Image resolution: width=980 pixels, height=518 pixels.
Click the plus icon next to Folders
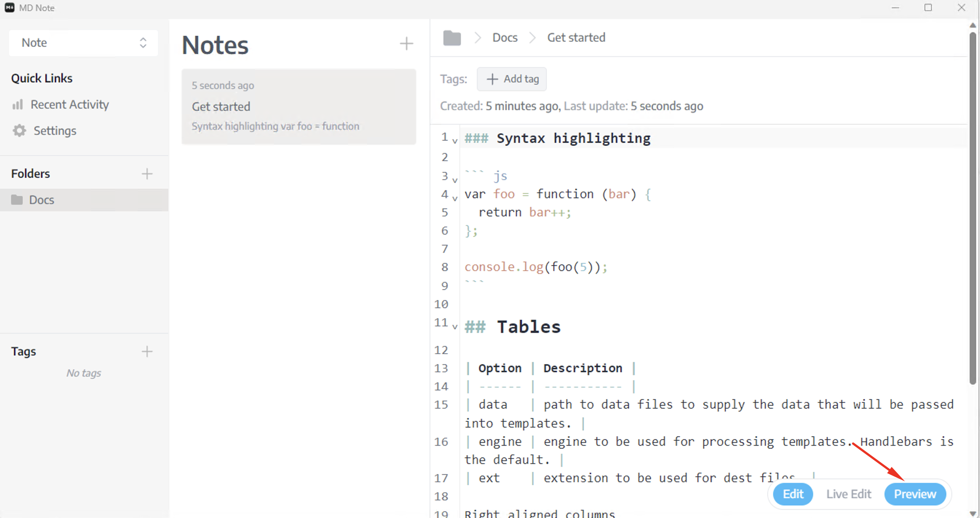coord(147,174)
